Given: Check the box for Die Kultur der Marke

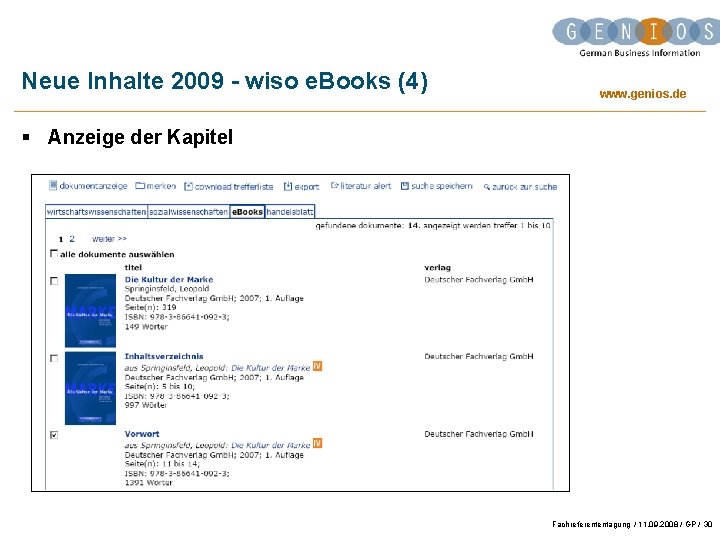Looking at the screenshot, I should (x=54, y=281).
